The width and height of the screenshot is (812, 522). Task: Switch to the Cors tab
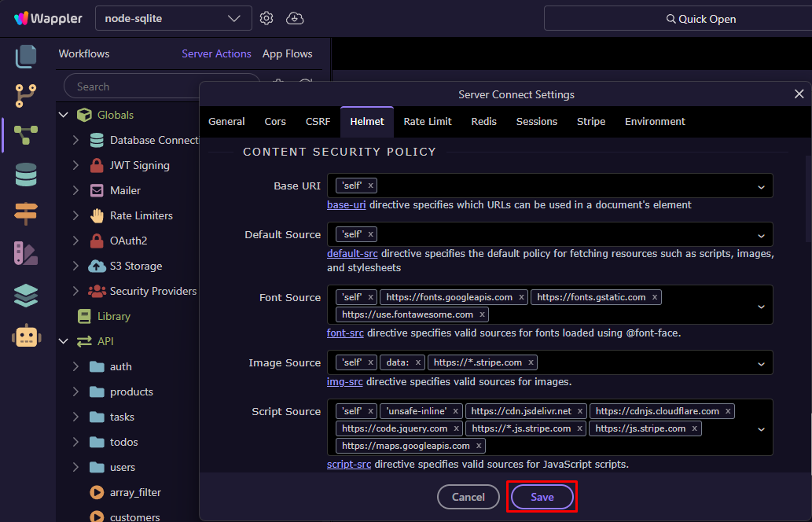point(275,122)
